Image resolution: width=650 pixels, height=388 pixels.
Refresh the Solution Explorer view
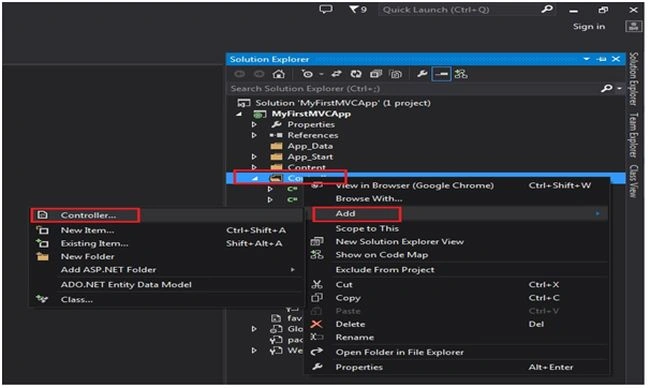(356, 74)
